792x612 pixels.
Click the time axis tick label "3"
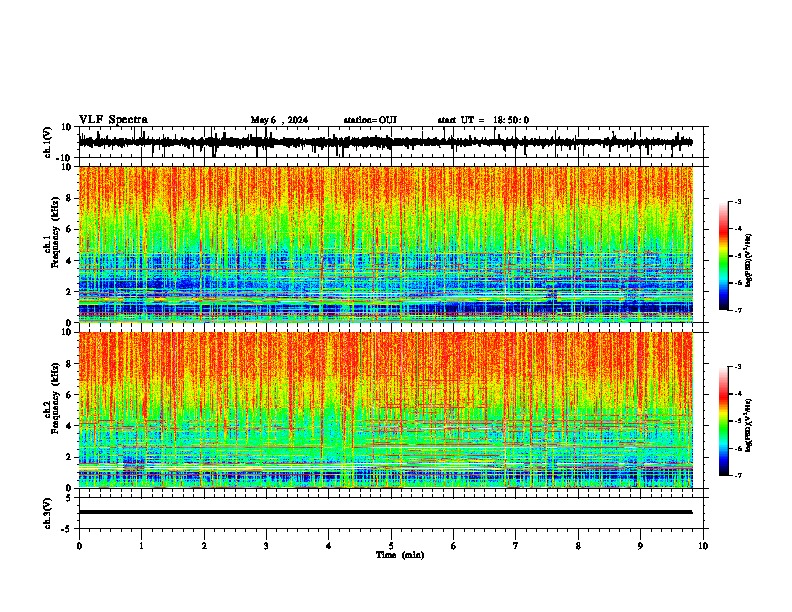(x=266, y=545)
